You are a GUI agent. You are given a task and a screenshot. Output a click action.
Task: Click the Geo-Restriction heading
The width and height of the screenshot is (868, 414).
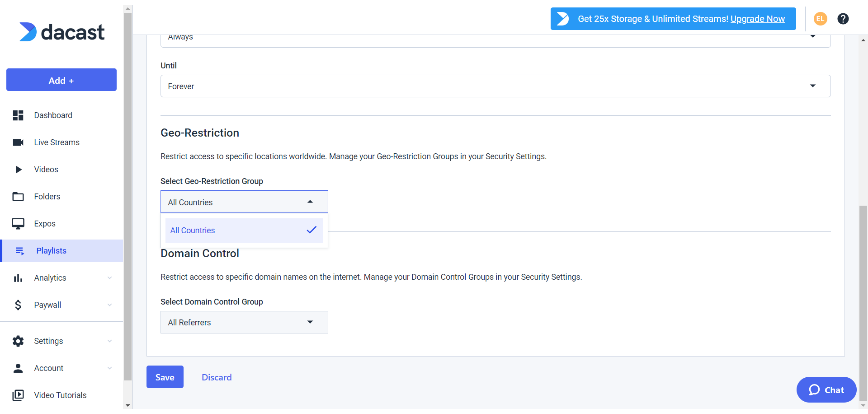tap(200, 133)
